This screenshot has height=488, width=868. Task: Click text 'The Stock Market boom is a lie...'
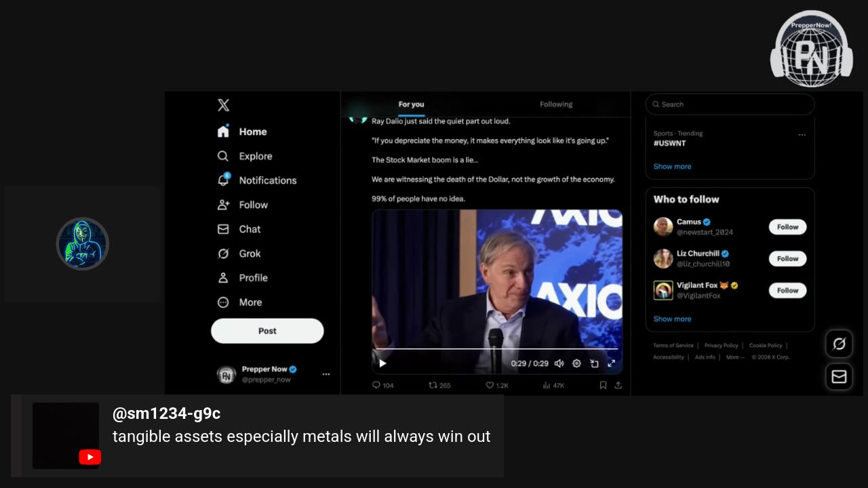(425, 160)
